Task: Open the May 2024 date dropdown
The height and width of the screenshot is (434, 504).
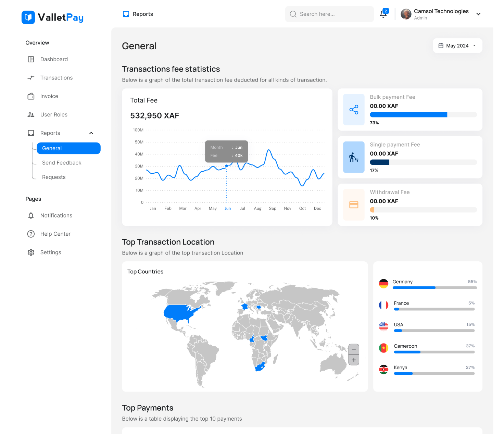Action: click(457, 46)
